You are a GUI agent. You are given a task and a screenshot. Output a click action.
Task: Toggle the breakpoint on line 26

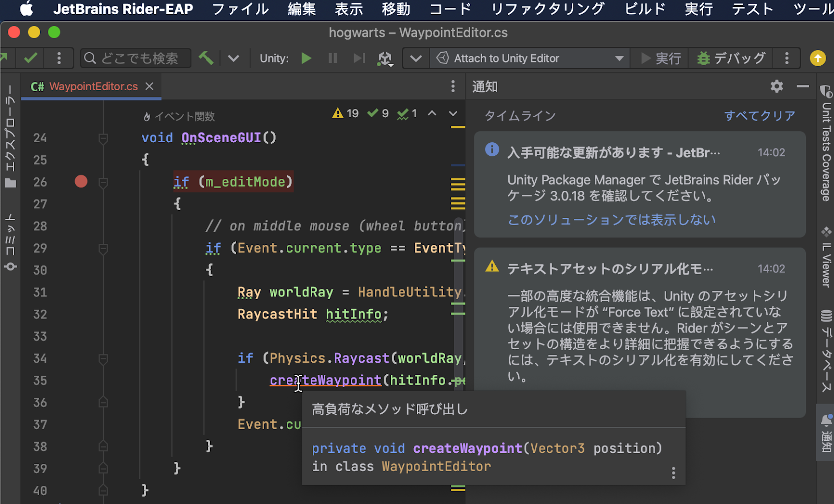(x=81, y=181)
